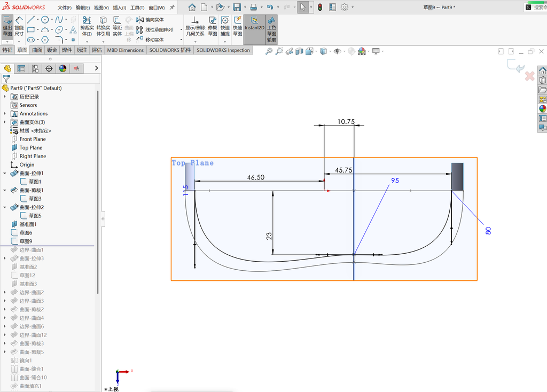This screenshot has height=392, width=547.
Task: Open the DisplayManager tab in feature panel
Action: (x=63, y=68)
